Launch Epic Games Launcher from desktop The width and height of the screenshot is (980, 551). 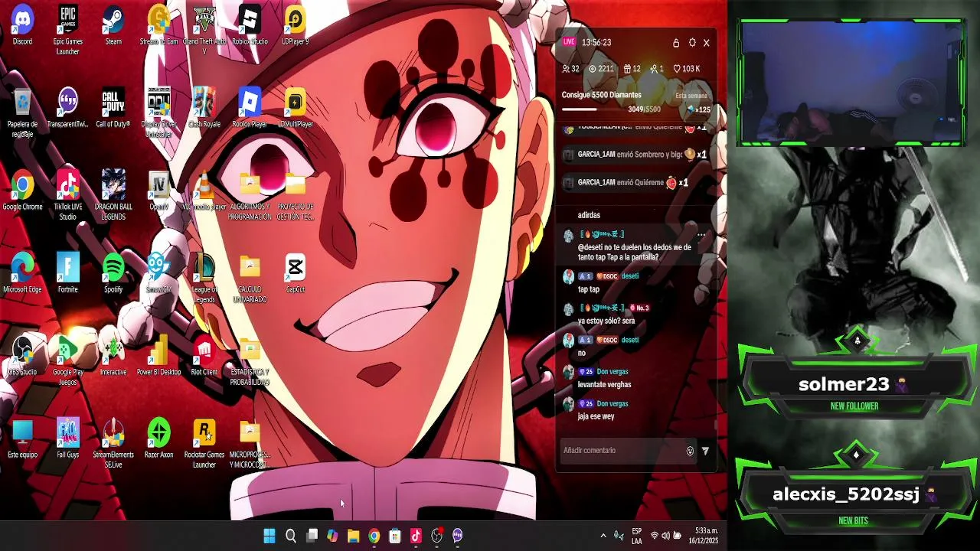(67, 31)
